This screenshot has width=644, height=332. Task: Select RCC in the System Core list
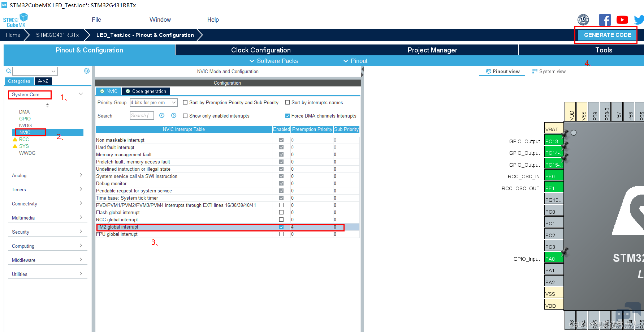pyautogui.click(x=24, y=139)
